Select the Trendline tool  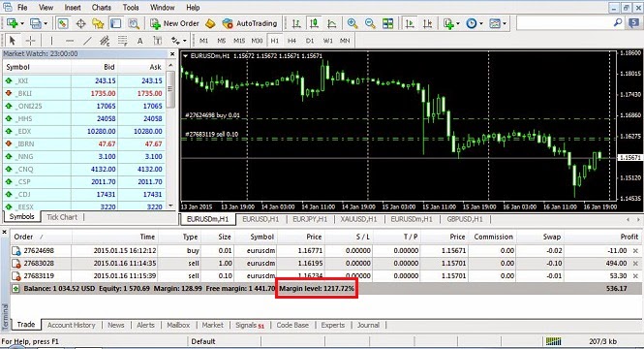pos(87,41)
